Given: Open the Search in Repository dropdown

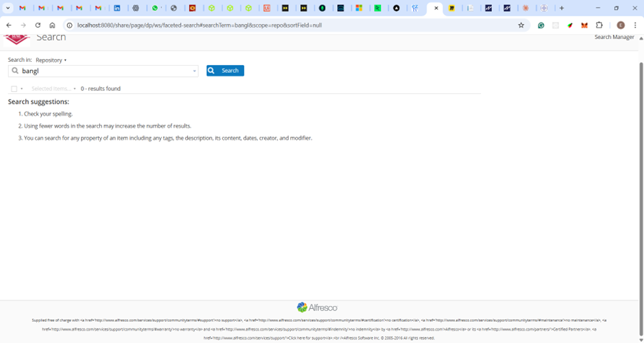Looking at the screenshot, I should [x=51, y=60].
